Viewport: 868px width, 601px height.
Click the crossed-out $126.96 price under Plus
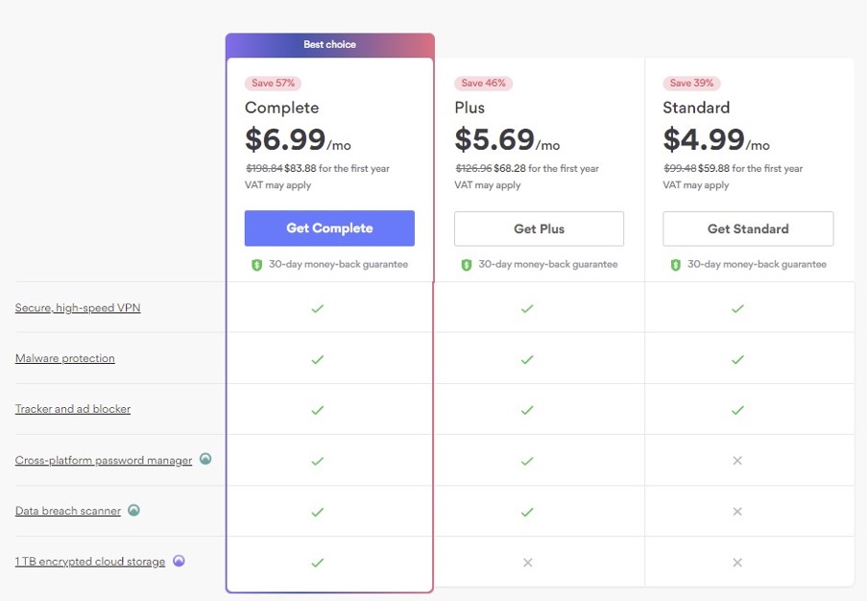point(476,168)
